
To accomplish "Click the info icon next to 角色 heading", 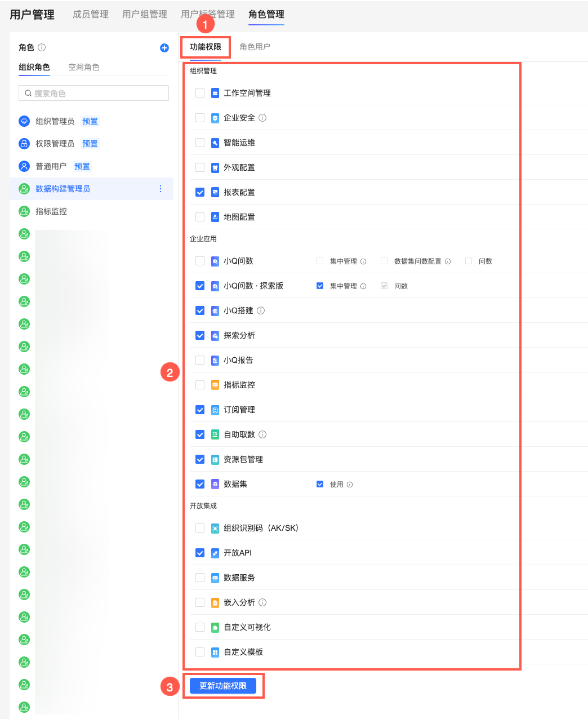I will [x=42, y=47].
